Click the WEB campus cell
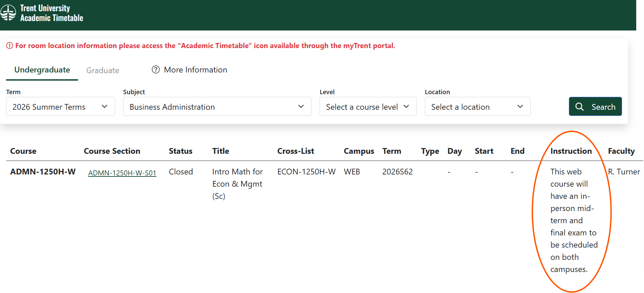 [x=352, y=172]
